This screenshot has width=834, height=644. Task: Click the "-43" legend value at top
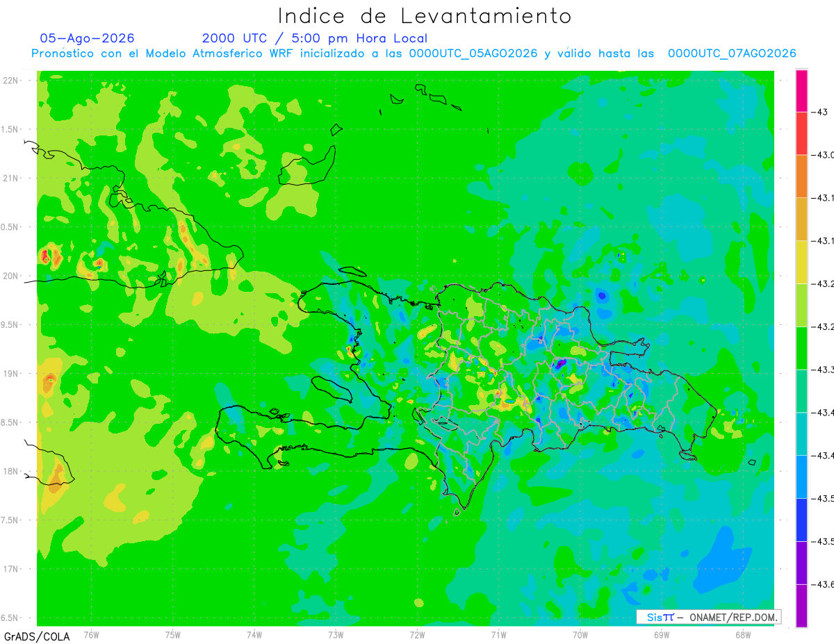[819, 112]
